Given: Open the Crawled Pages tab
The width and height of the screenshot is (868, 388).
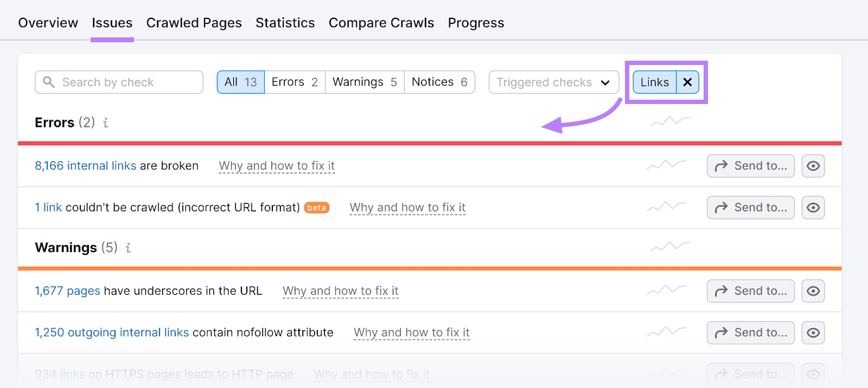Looking at the screenshot, I should 194,23.
